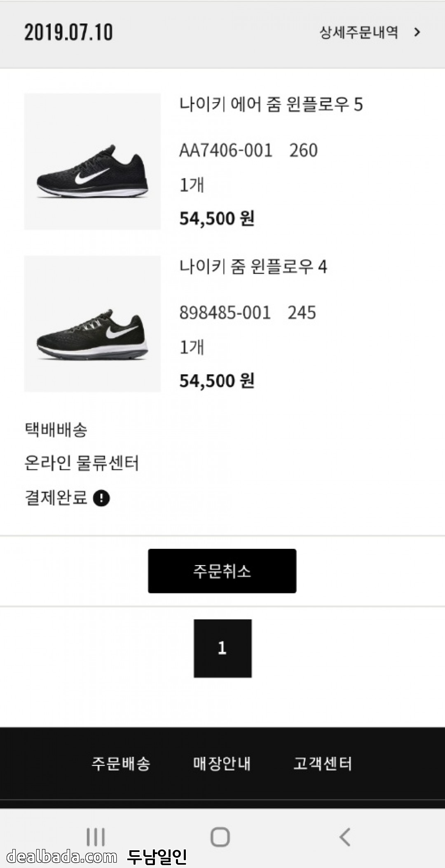Viewport: 445px width, 868px height.
Task: Open 상세주문내역 order detail link
Action: (x=358, y=32)
